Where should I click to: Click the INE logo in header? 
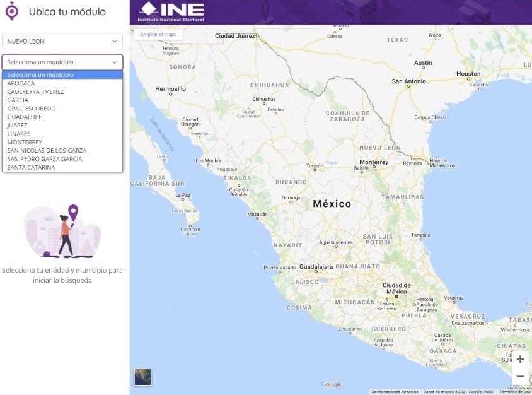(x=171, y=11)
